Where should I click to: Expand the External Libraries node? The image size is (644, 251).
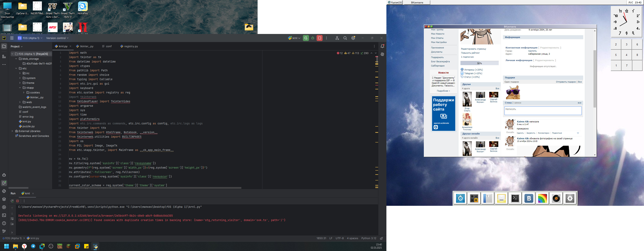(x=12, y=131)
